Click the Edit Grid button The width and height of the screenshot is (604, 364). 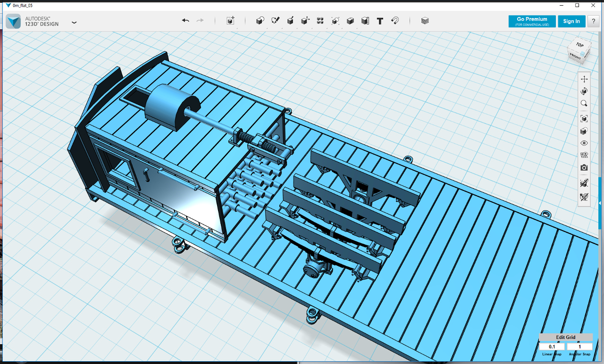coord(566,337)
